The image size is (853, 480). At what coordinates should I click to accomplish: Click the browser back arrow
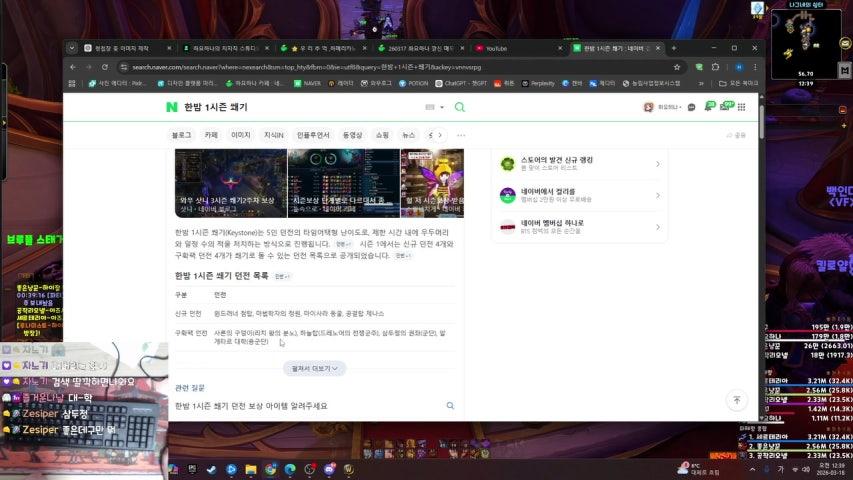pos(73,66)
